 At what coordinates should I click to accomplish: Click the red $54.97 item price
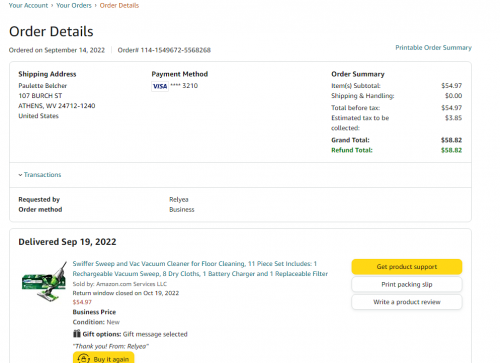[82, 302]
